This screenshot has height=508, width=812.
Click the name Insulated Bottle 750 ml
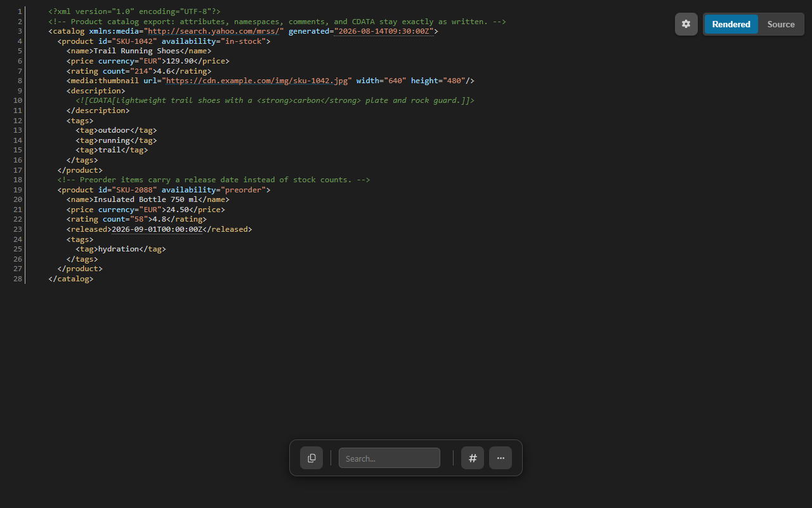point(146,199)
